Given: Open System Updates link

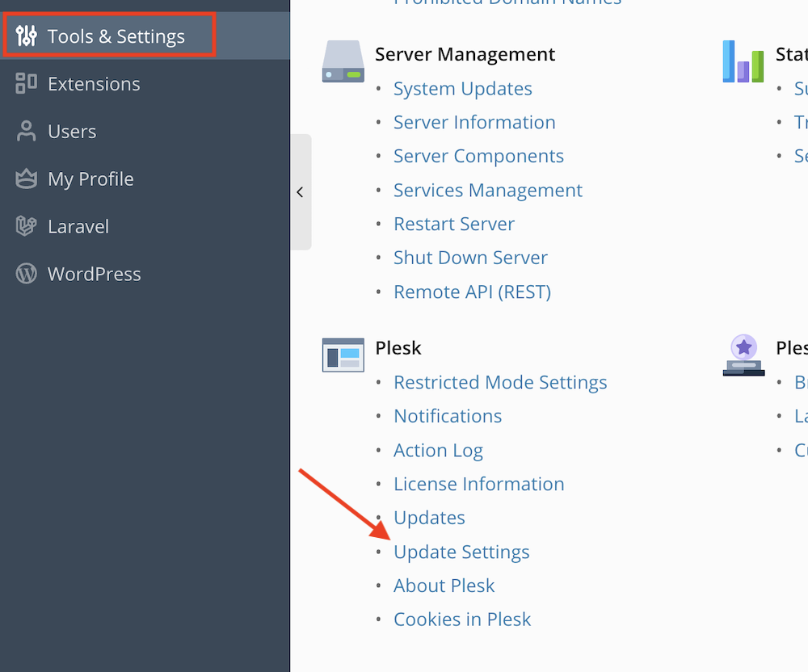Looking at the screenshot, I should point(462,89).
